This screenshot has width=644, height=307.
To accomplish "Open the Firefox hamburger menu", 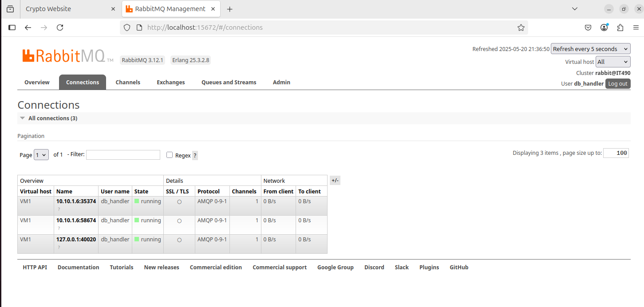I will point(636,28).
